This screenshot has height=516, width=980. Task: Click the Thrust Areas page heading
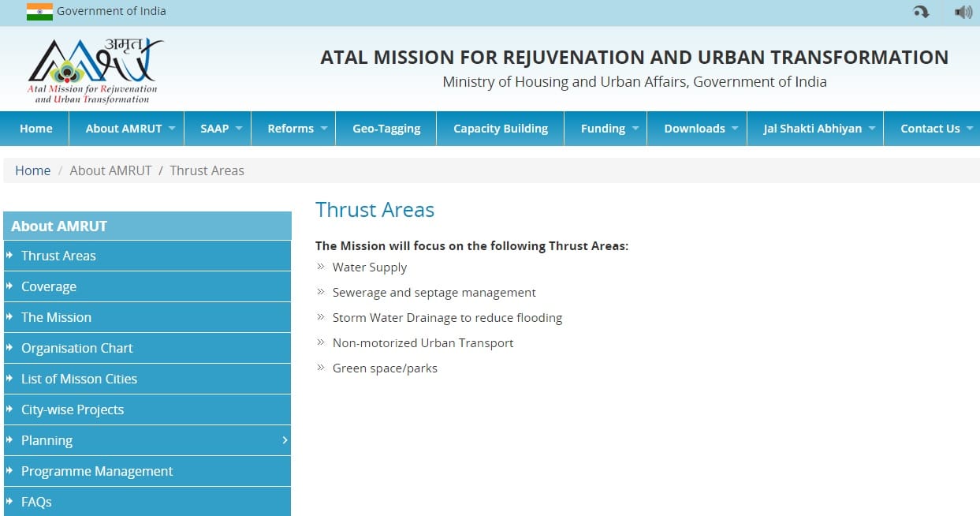[374, 210]
